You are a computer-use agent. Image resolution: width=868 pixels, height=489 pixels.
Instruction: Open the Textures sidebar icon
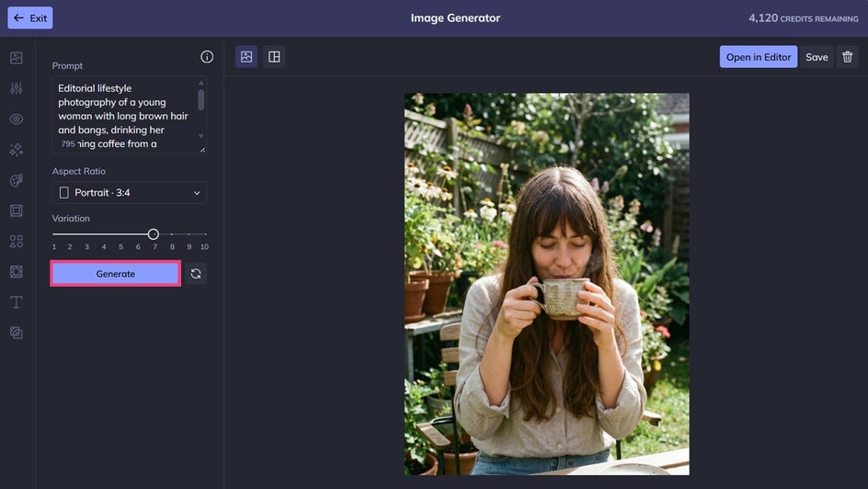click(x=17, y=271)
